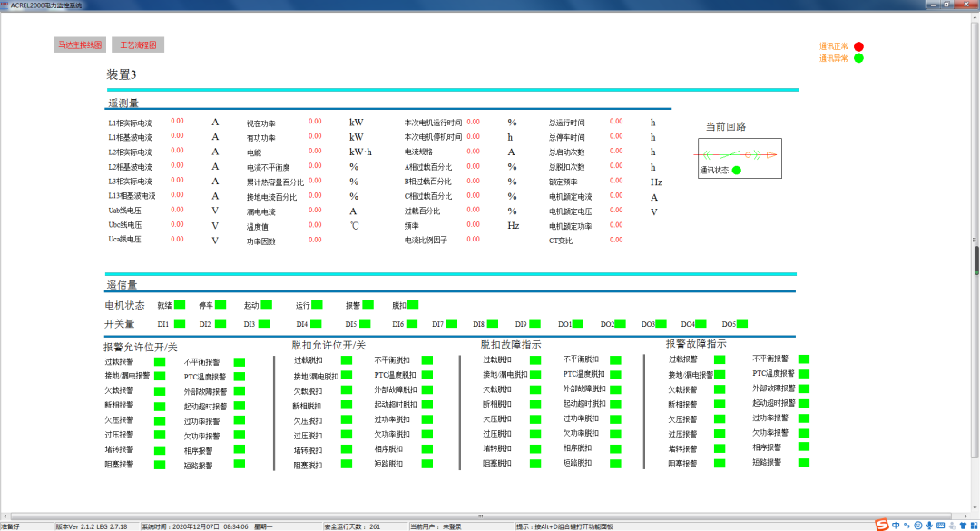Click the 遥信量 section header
980x531 pixels.
coord(122,285)
